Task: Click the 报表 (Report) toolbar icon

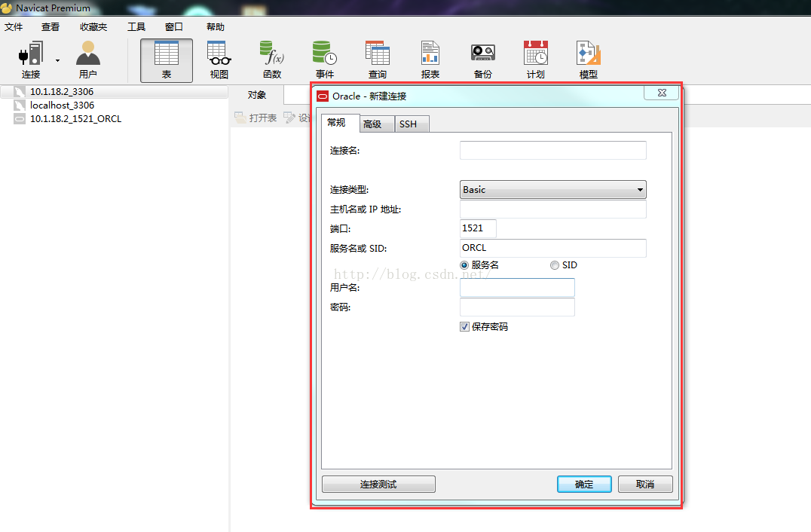Action: point(430,60)
